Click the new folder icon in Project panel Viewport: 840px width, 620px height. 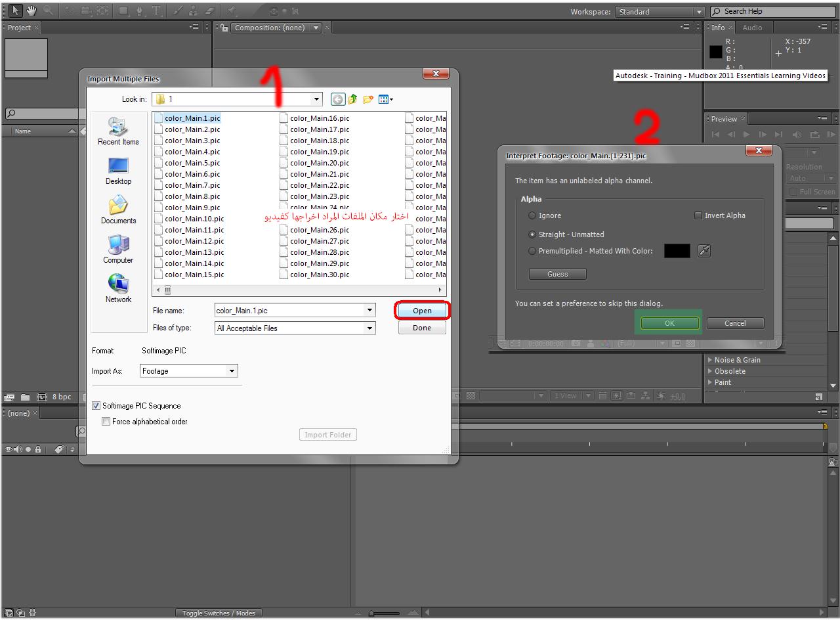pyautogui.click(x=25, y=397)
